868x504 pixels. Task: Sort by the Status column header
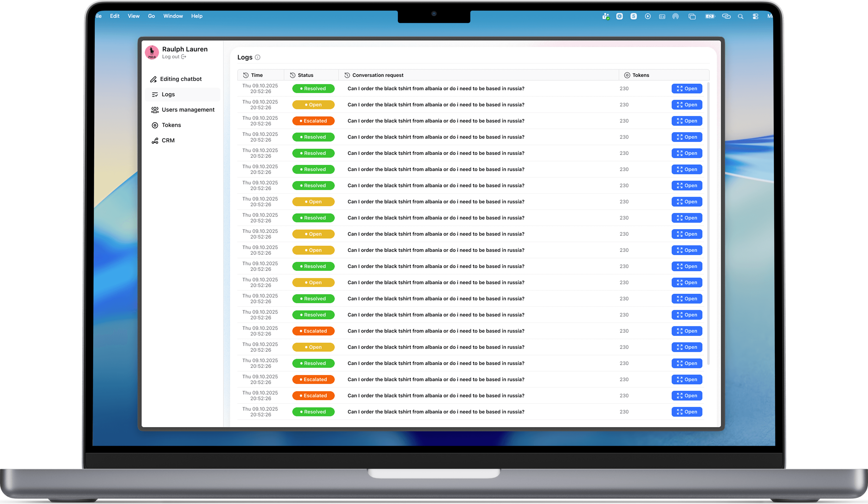tap(305, 75)
